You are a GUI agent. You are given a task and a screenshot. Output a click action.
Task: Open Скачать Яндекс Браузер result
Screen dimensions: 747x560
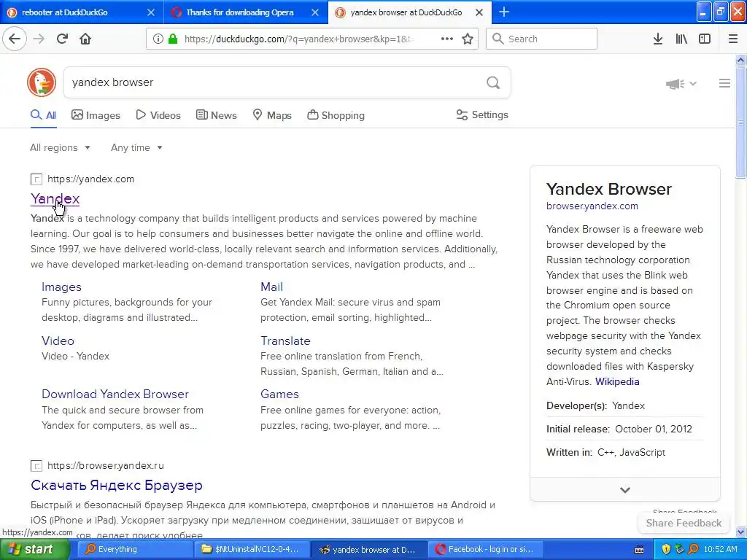point(117,485)
